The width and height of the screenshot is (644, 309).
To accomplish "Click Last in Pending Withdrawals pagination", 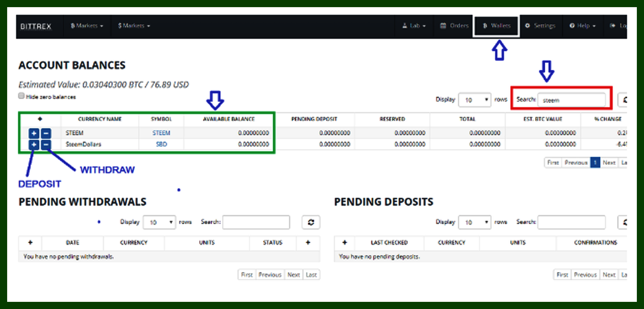I will click(x=311, y=275).
